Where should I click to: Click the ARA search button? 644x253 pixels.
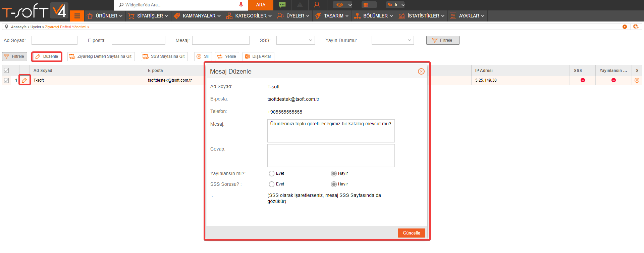click(261, 5)
